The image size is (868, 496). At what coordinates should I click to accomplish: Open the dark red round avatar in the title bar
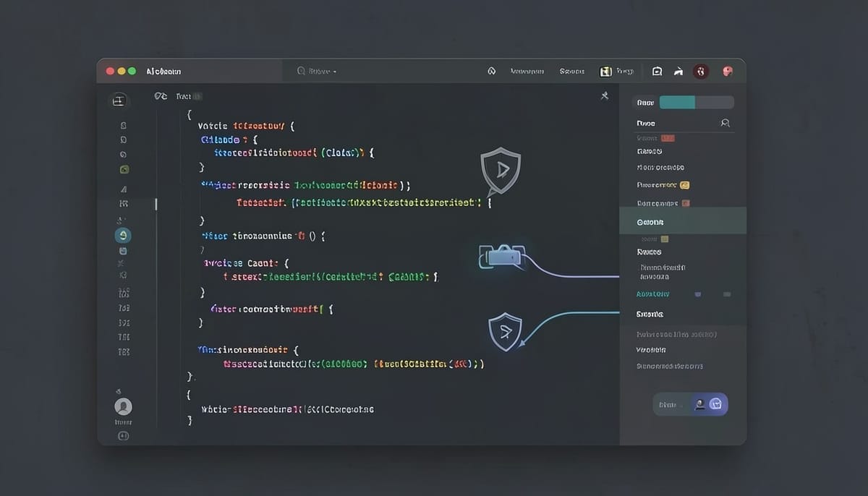tap(700, 71)
